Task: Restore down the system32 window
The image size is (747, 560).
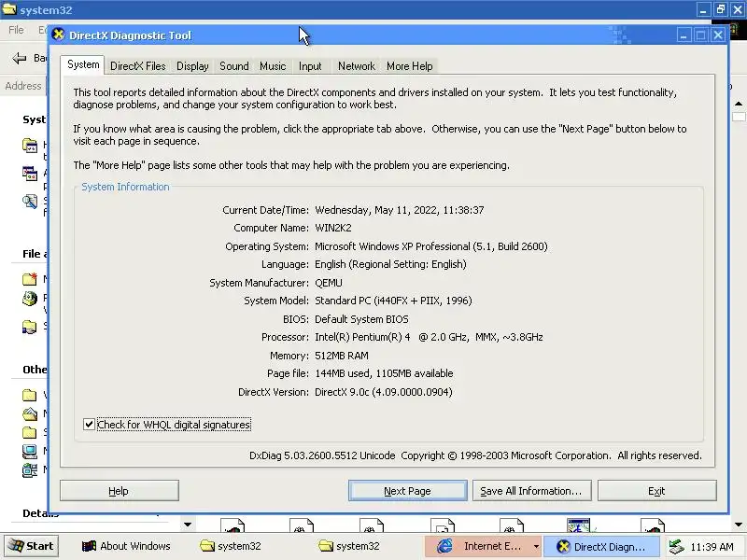Action: point(721,9)
